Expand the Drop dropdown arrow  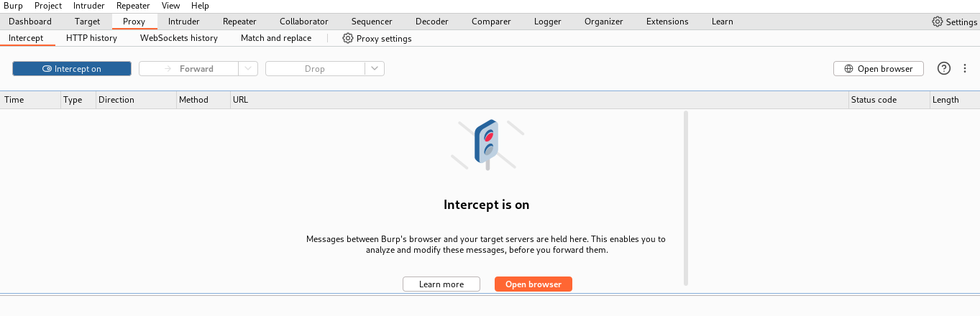click(375, 69)
